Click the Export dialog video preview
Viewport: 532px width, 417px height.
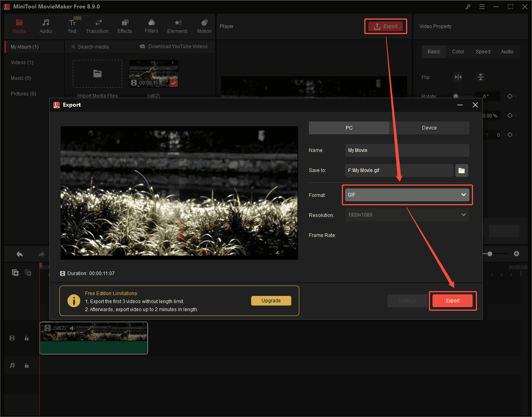point(179,193)
